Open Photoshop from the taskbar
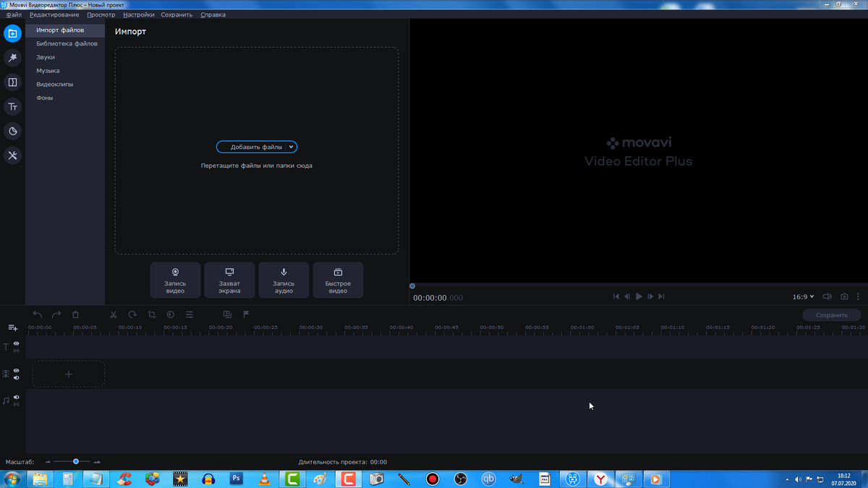 [236, 479]
